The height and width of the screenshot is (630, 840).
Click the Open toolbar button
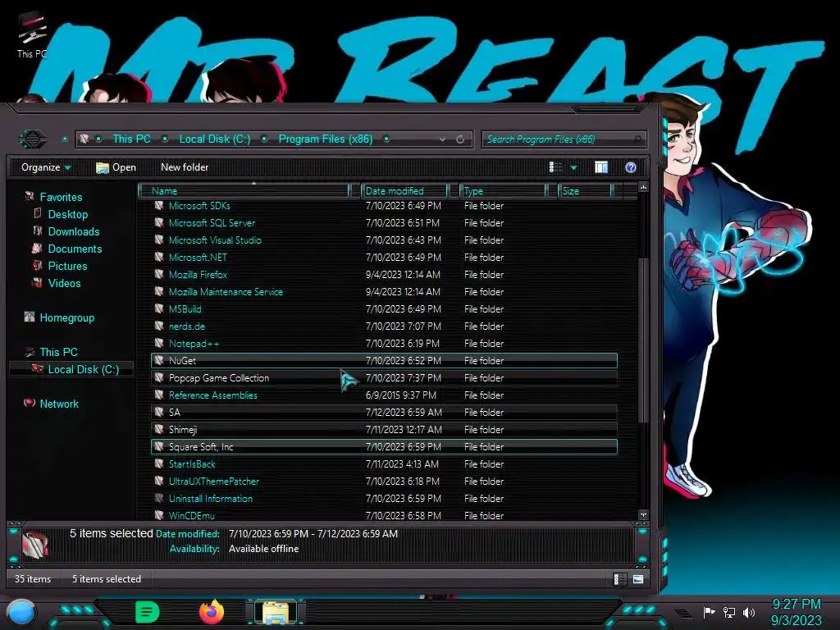[116, 167]
